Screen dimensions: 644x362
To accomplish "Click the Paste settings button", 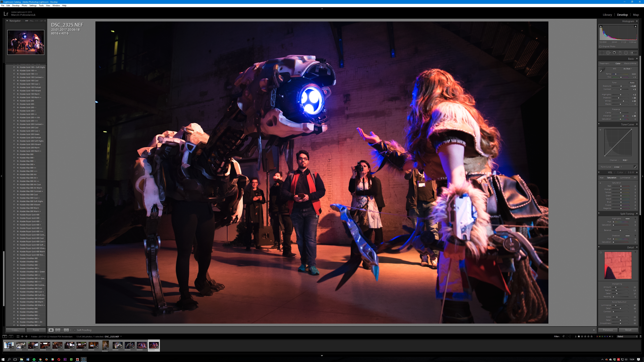I will [36, 330].
